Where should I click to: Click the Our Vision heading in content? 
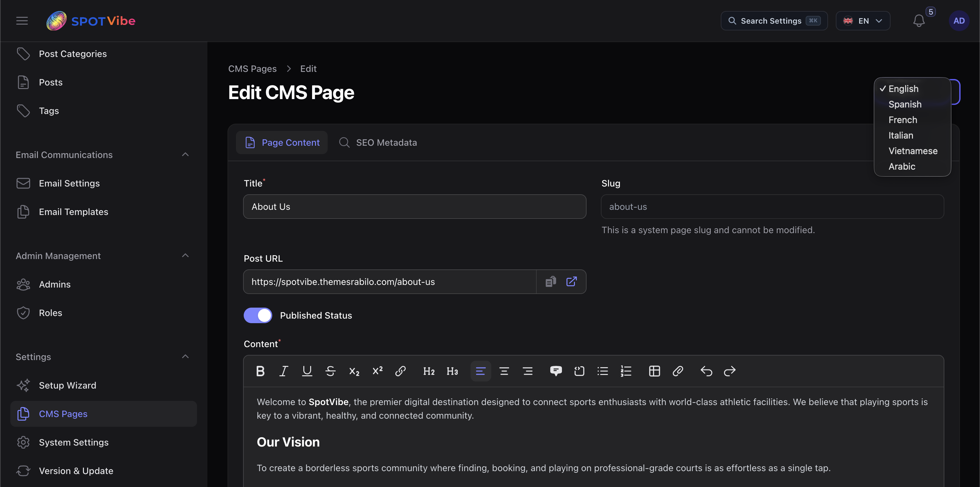pos(288,442)
